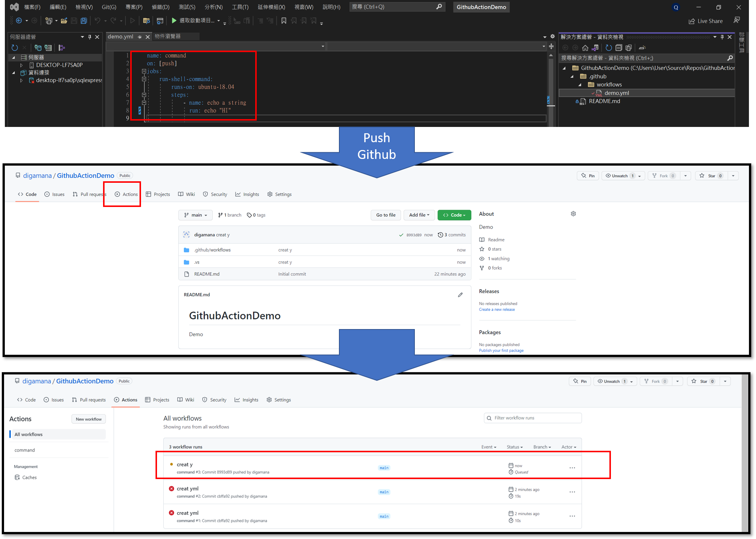The image size is (756, 539).
Task: Toggle pin on Server Explorer panel
Action: click(90, 37)
